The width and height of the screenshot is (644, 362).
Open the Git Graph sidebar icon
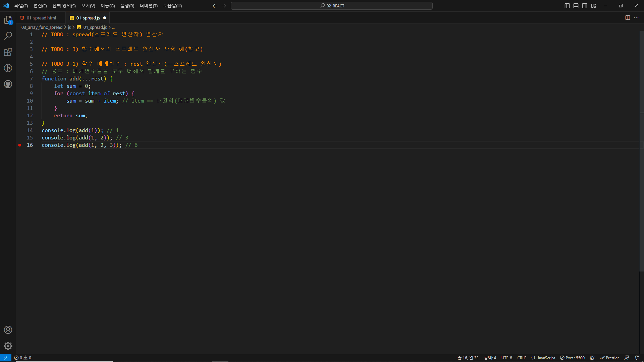pos(8,68)
